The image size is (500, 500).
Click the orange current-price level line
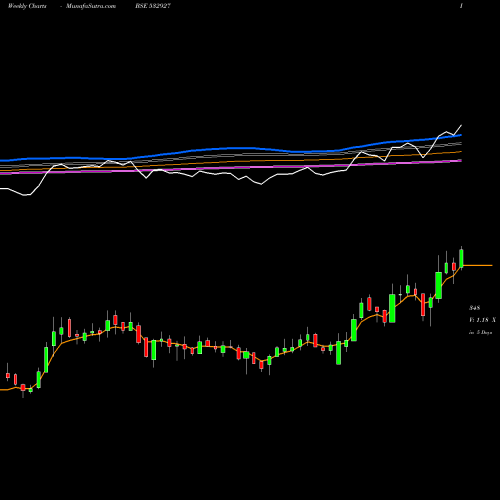click(x=478, y=265)
